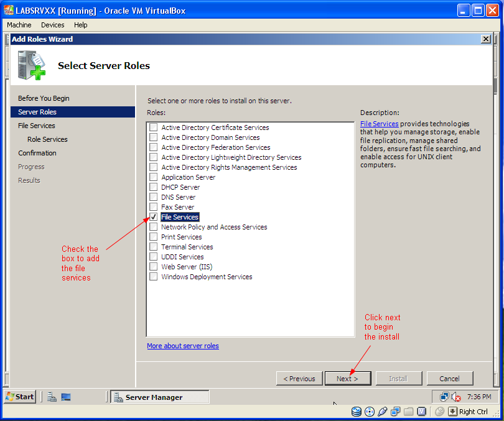This screenshot has width=504, height=421.
Task: Select Network Policy and Access Services label
Action: [x=214, y=227]
